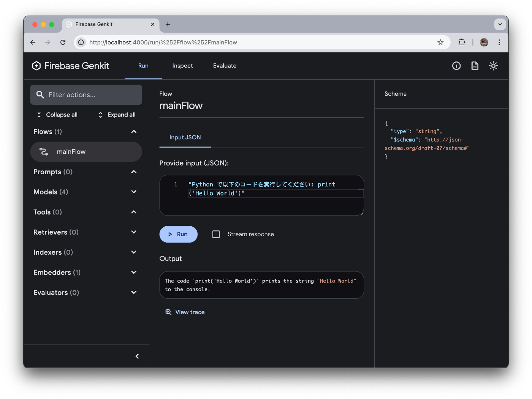The width and height of the screenshot is (532, 399).
Task: Expand the Evaluators section
Action: (x=134, y=293)
